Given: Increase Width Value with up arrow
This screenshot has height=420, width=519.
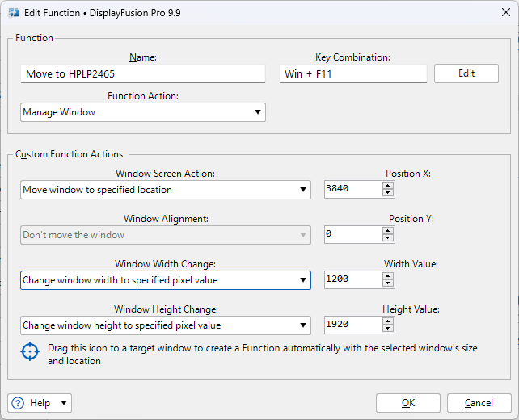Looking at the screenshot, I should point(388,276).
